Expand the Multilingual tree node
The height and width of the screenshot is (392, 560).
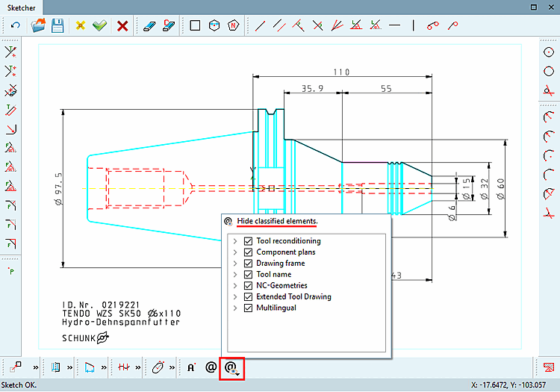(x=235, y=308)
